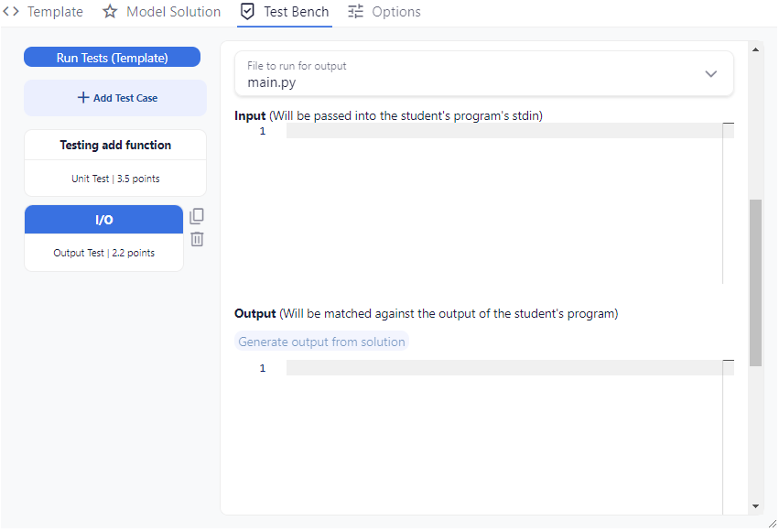Click the panel resize handle at bottom right
The width and height of the screenshot is (779, 532).
(773, 524)
